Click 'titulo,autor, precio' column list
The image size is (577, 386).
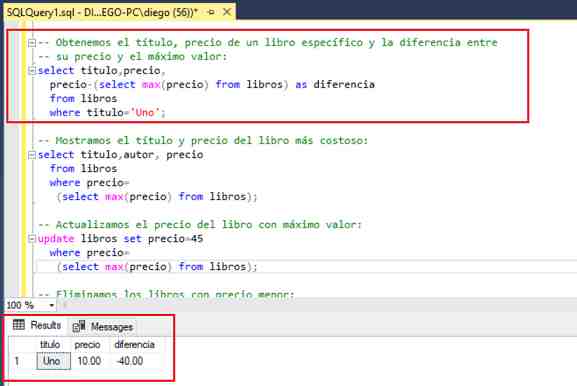pyautogui.click(x=142, y=155)
